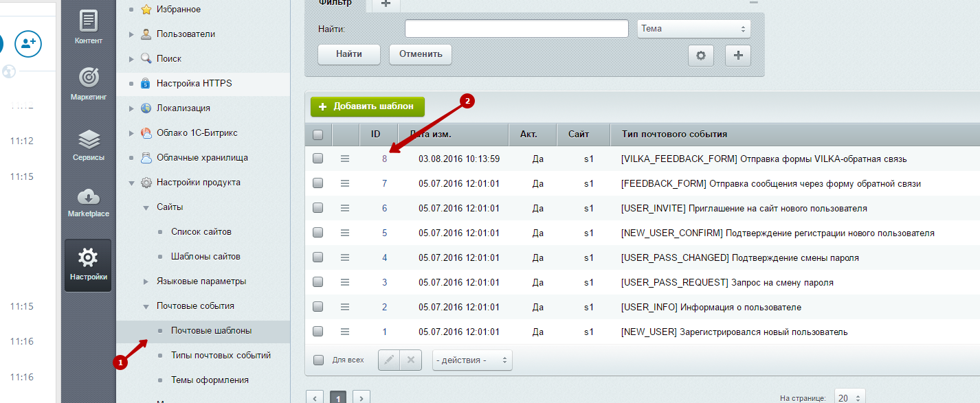Collapse the filter panel with the minus icon
980x403 pixels.
pos(754,3)
